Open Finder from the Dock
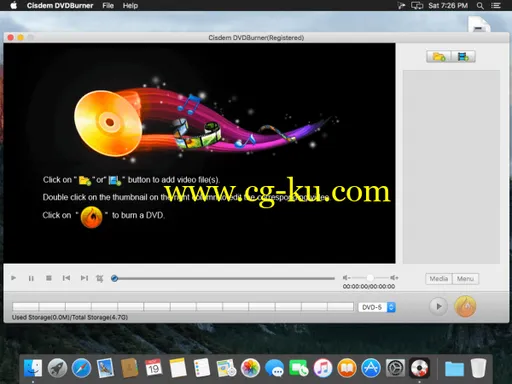Viewport: 512px width, 384px height. point(33,368)
